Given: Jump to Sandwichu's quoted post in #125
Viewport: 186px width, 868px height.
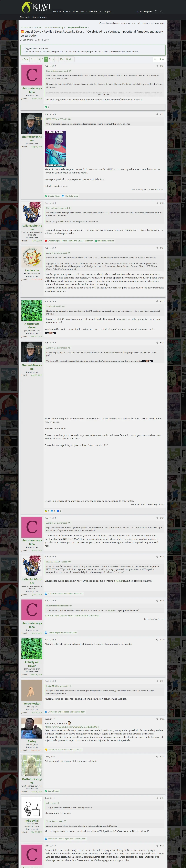Looking at the screenshot, I should click(x=63, y=306).
